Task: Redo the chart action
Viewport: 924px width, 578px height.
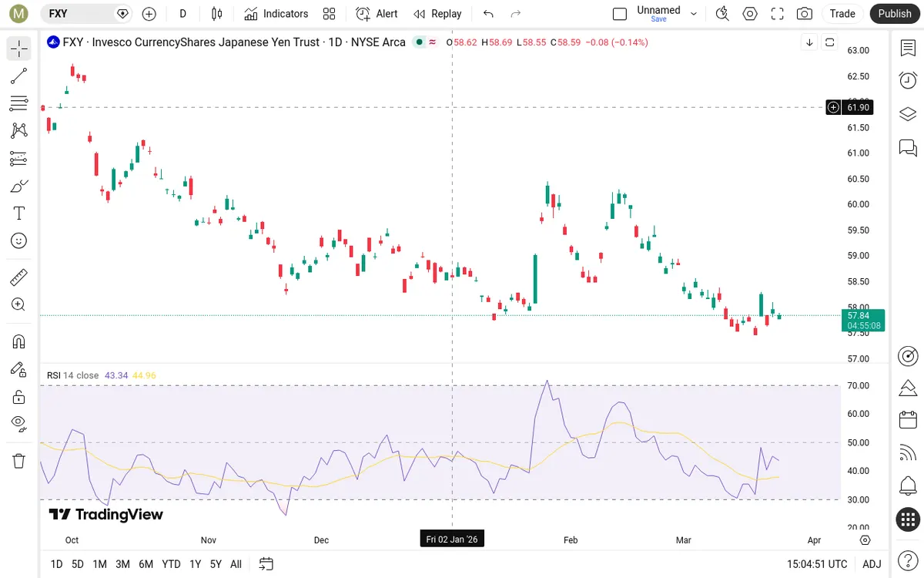Action: [516, 13]
